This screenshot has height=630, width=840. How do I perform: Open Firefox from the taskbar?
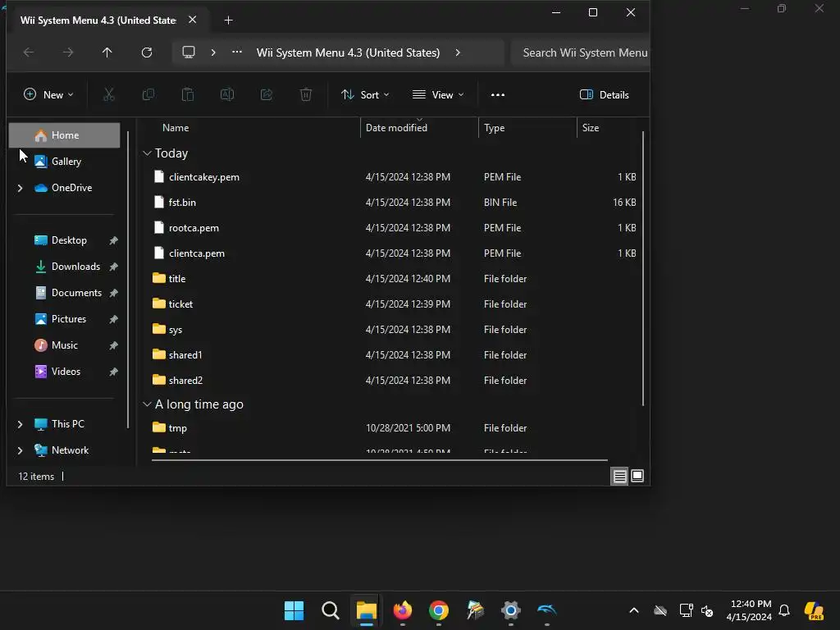402,610
